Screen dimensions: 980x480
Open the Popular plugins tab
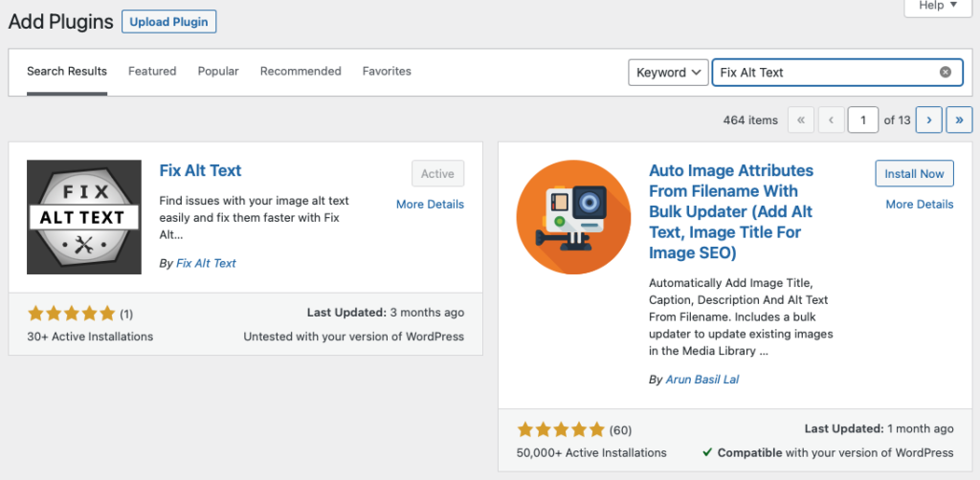click(218, 71)
